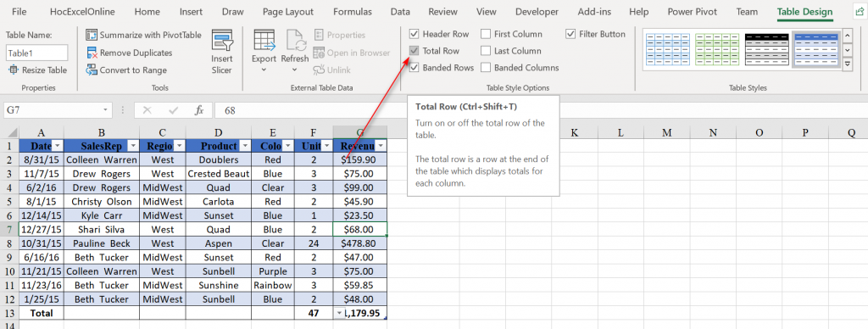Open the File tab
Screen dimensions: 868x329
pos(19,12)
